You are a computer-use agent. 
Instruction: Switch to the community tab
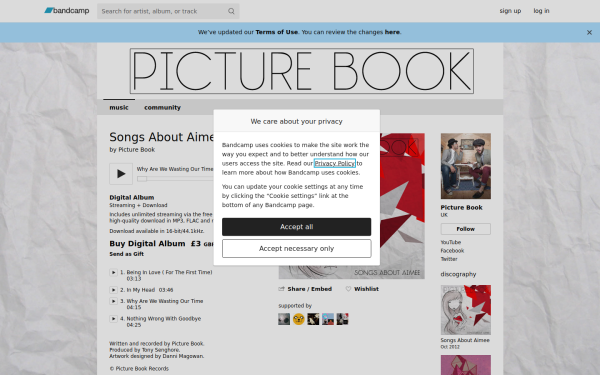click(162, 108)
